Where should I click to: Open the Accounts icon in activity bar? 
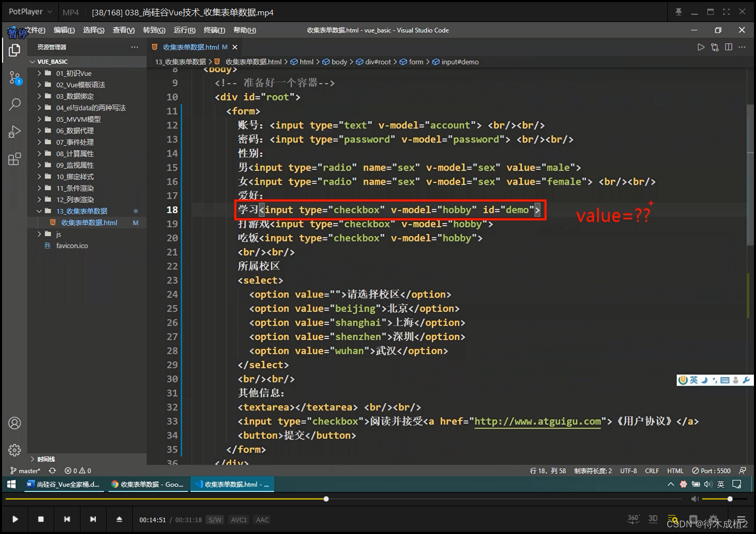tap(14, 423)
